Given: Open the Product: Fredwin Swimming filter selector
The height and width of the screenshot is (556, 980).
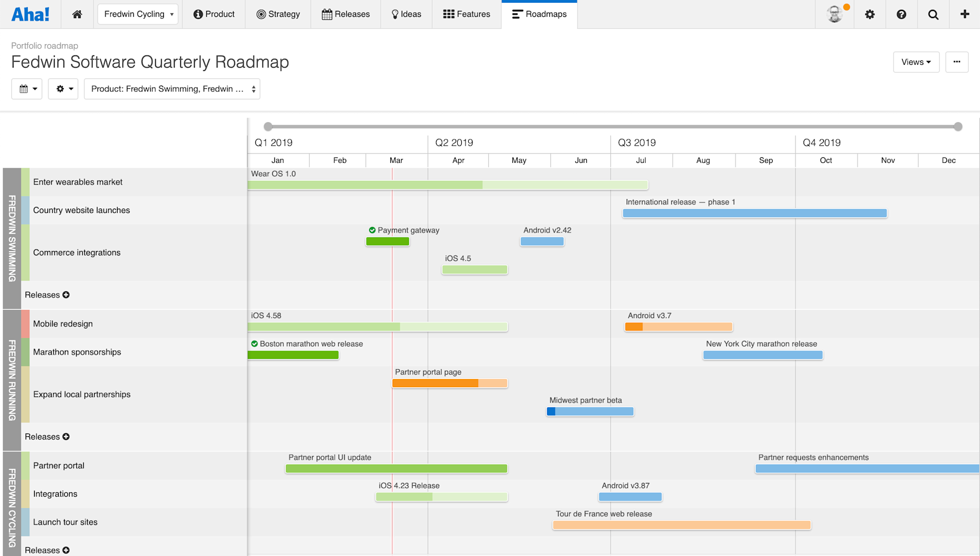Looking at the screenshot, I should pyautogui.click(x=171, y=88).
